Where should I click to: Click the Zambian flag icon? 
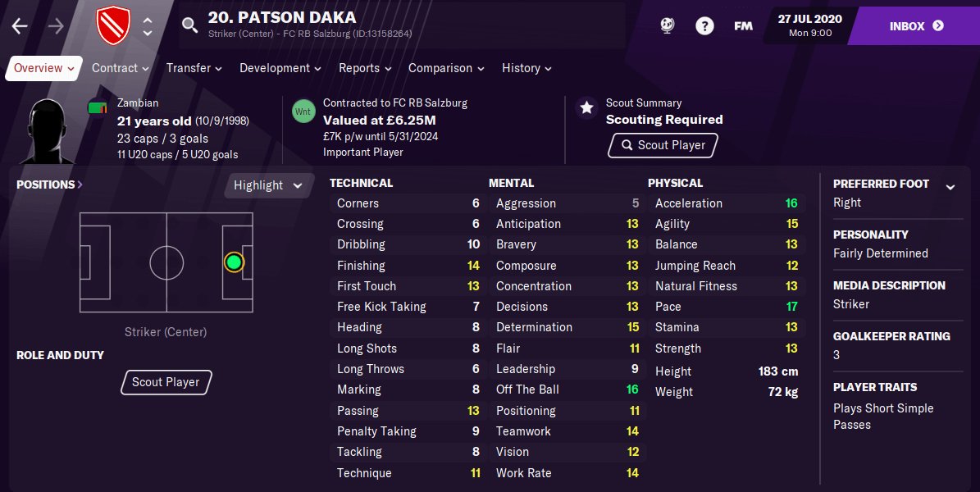point(98,108)
